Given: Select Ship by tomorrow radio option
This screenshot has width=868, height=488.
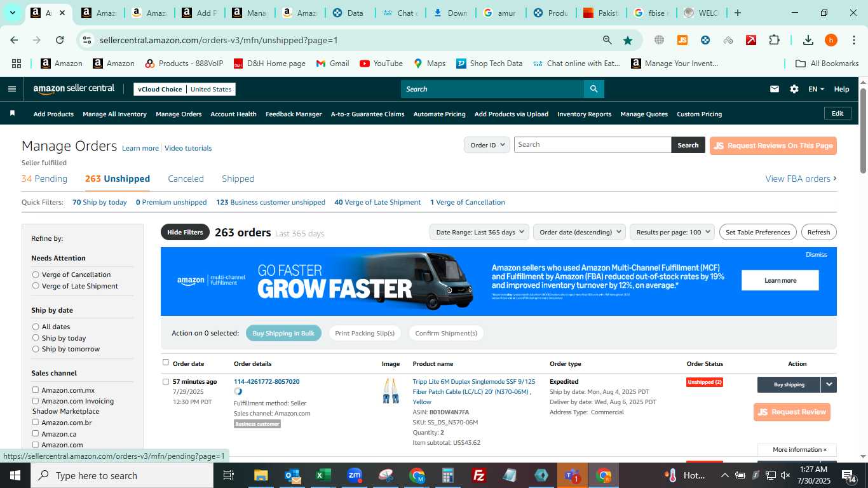Looking at the screenshot, I should pyautogui.click(x=36, y=349).
